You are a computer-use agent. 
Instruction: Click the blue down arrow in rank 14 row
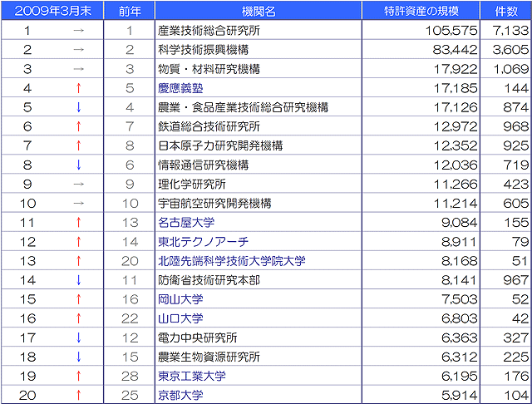click(78, 280)
